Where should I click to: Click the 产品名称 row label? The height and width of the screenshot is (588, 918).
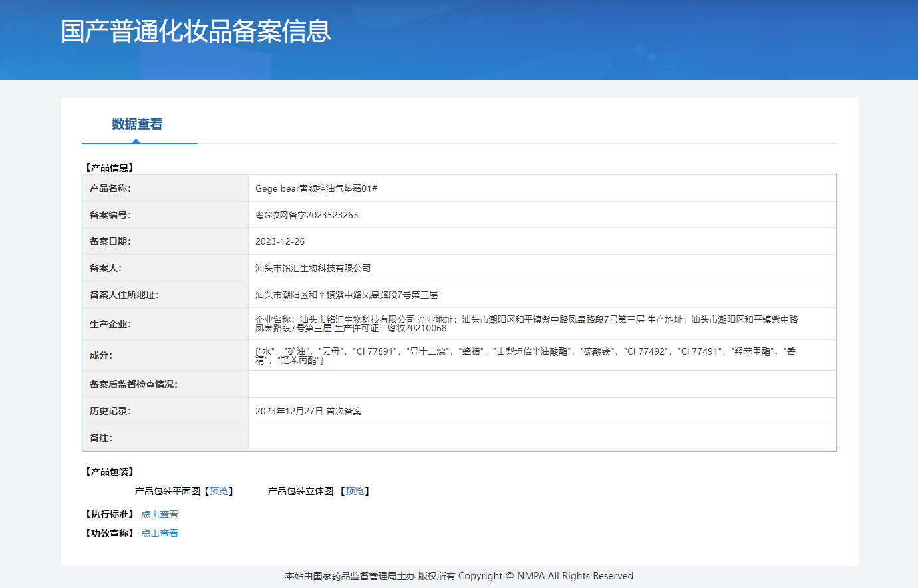(x=110, y=188)
